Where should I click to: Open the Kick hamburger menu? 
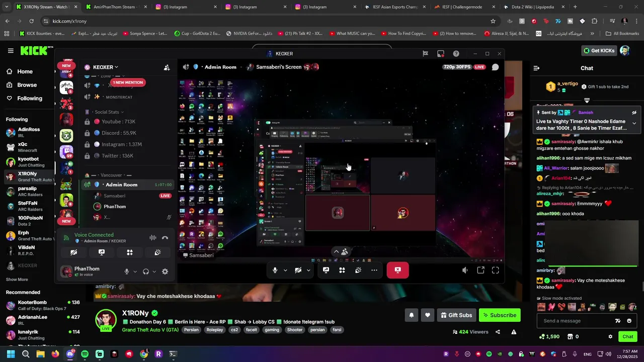tap(11, 50)
